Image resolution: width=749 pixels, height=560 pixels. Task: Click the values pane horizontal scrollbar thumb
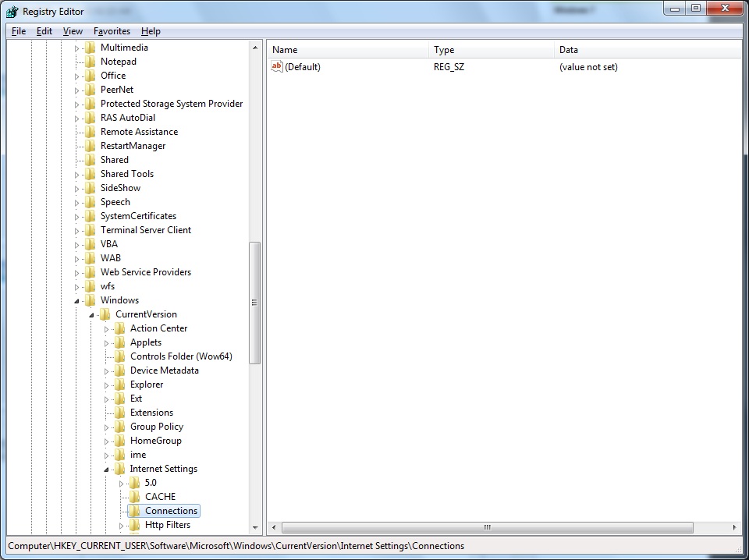click(487, 527)
